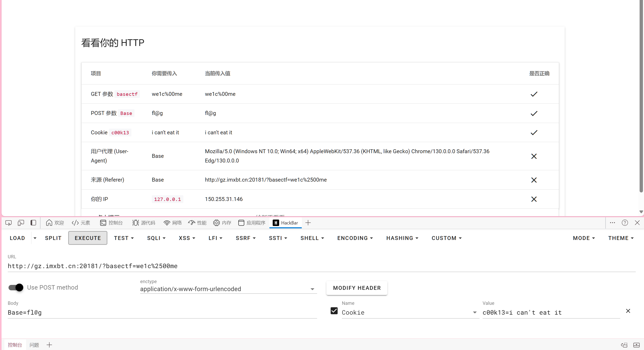The width and height of the screenshot is (644, 350).
Task: Click the dock side panel icon
Action: click(x=33, y=223)
